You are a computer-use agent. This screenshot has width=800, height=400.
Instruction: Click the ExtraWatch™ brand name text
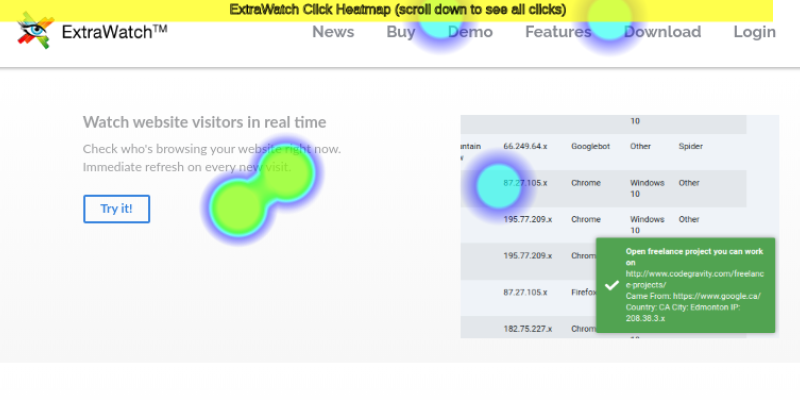pos(114,32)
